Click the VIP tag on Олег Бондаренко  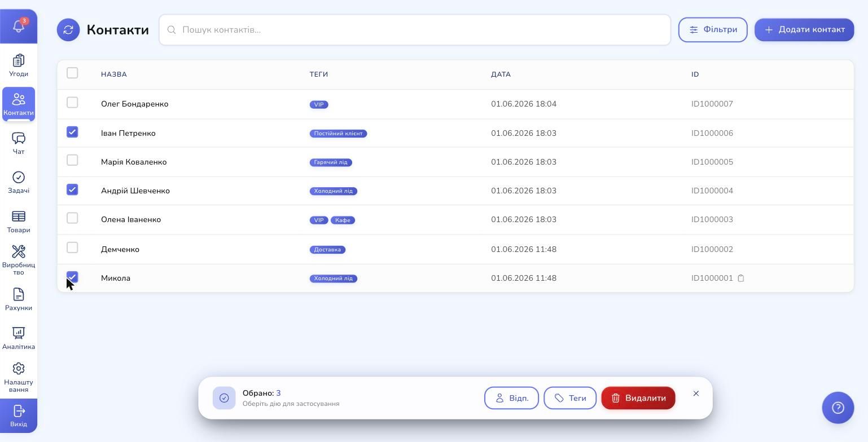point(319,104)
